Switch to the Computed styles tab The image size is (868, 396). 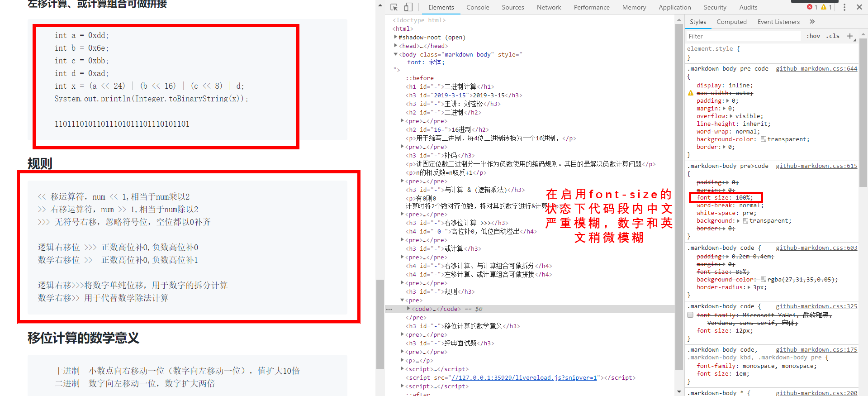click(732, 22)
